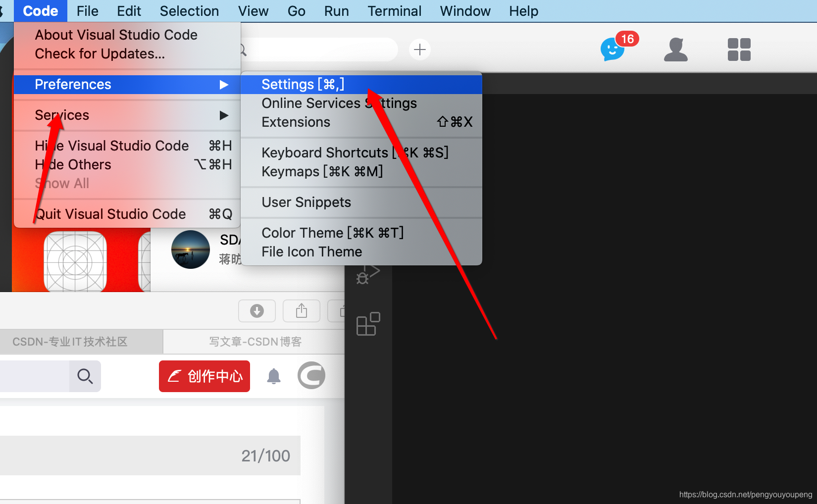Open the Go menu
Screen dimensions: 817x504
[x=296, y=11]
